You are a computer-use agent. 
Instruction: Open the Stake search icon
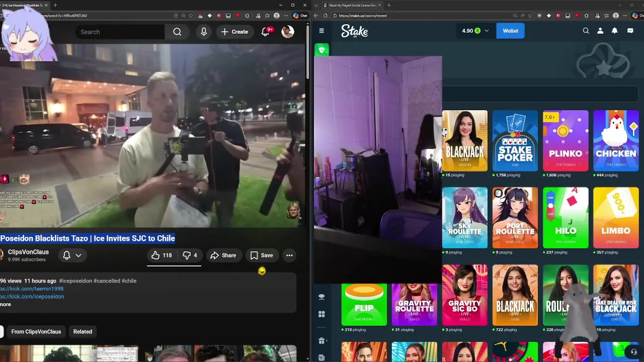point(586,31)
